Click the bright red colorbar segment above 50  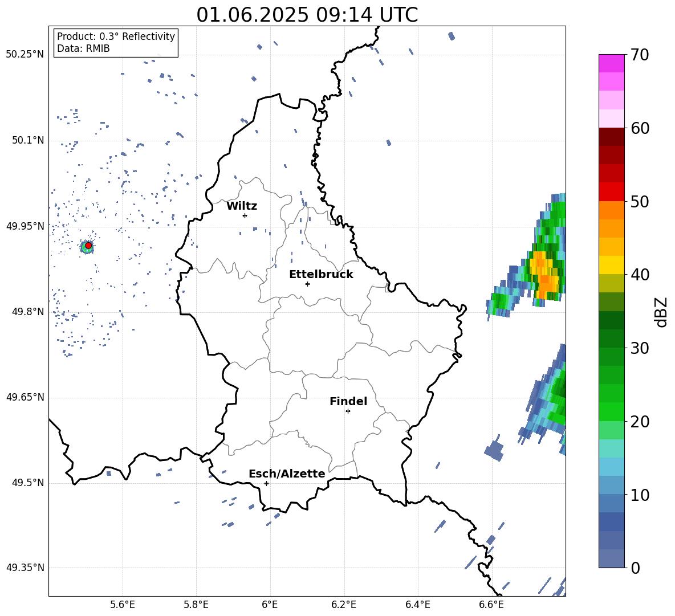coord(611,192)
